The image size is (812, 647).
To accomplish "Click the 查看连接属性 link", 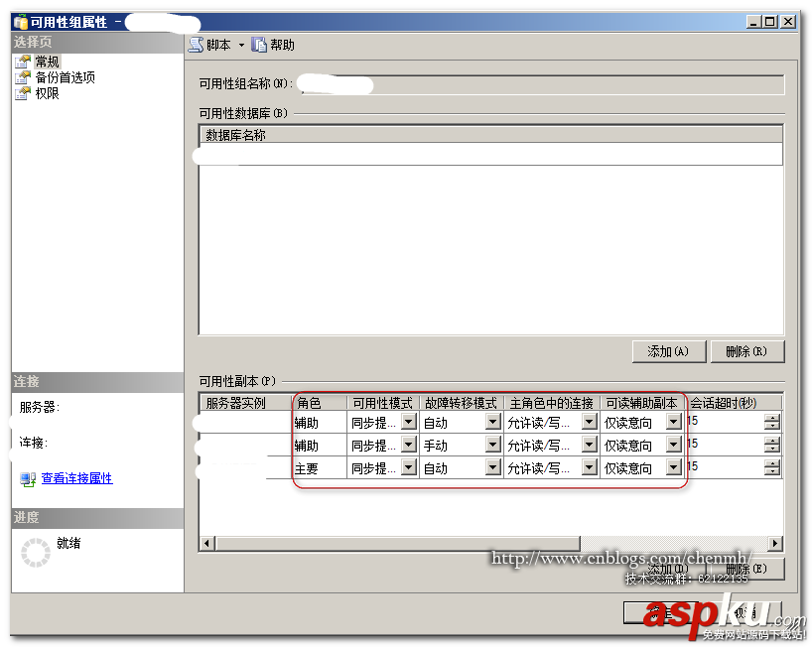I will [76, 478].
